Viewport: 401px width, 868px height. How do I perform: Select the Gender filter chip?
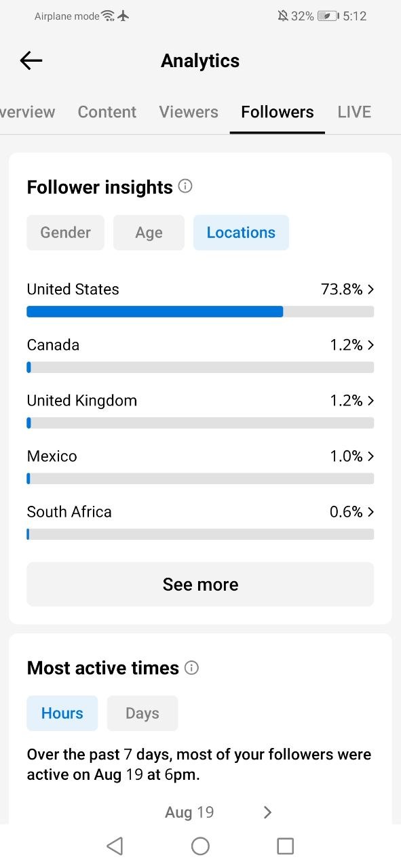point(66,233)
